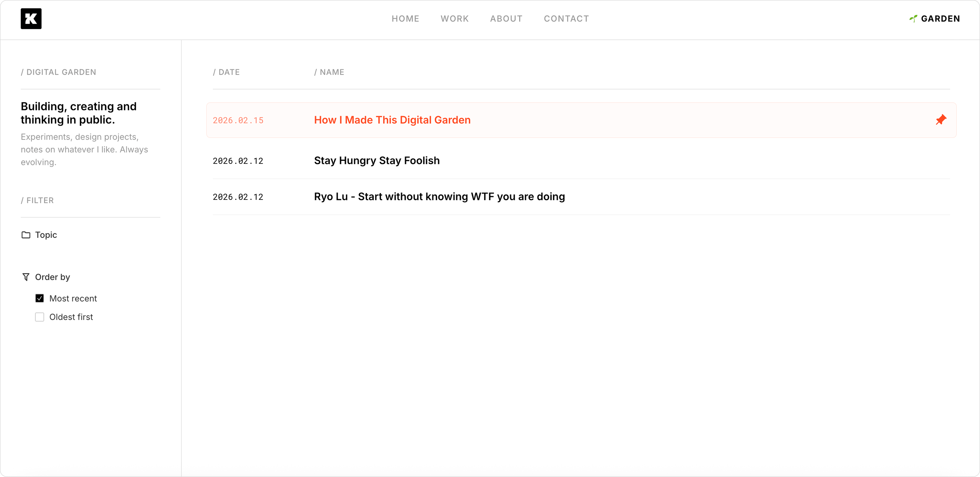Screen dimensions: 980x477
Task: Open the ABOUT page
Action: tap(506, 18)
